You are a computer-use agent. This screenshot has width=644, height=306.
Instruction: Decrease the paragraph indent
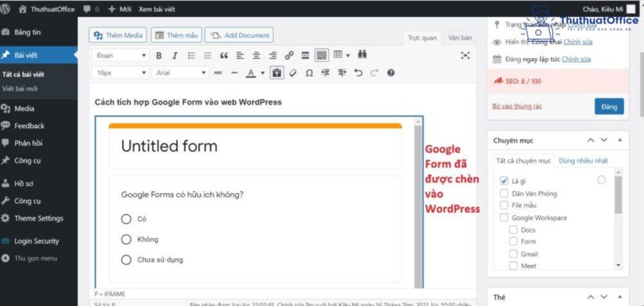point(326,72)
